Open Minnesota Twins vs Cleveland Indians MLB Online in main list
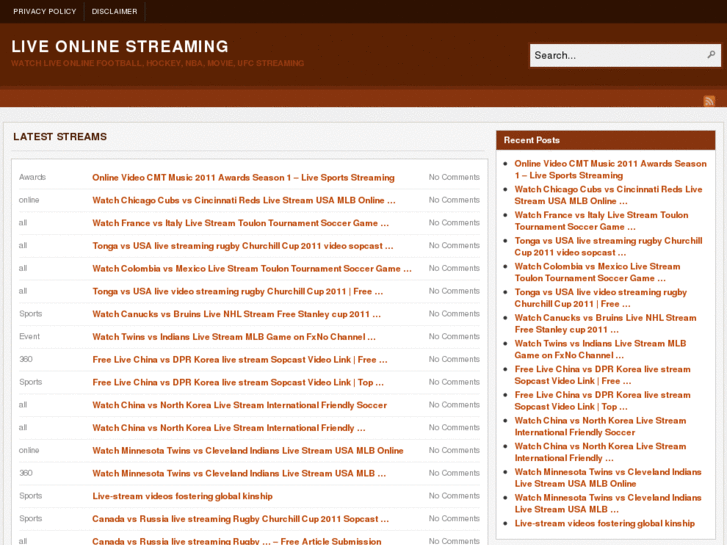Image resolution: width=727 pixels, height=545 pixels. pyautogui.click(x=248, y=450)
